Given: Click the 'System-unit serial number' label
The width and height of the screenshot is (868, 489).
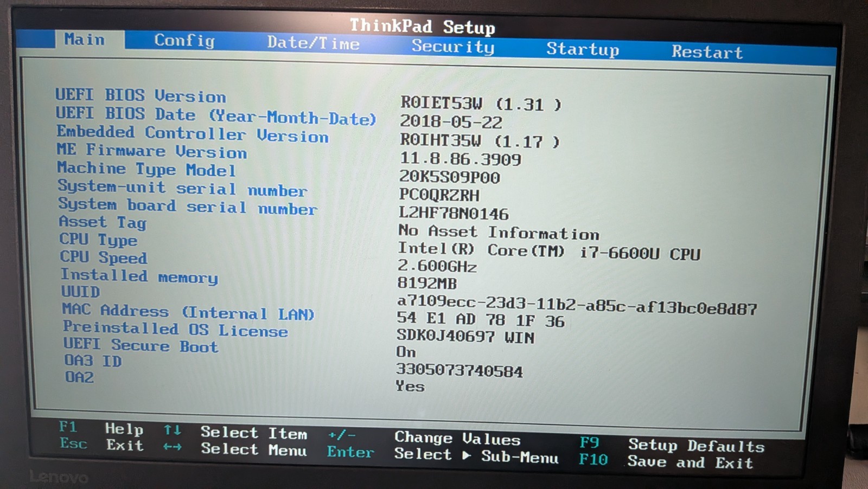Looking at the screenshot, I should [x=183, y=188].
